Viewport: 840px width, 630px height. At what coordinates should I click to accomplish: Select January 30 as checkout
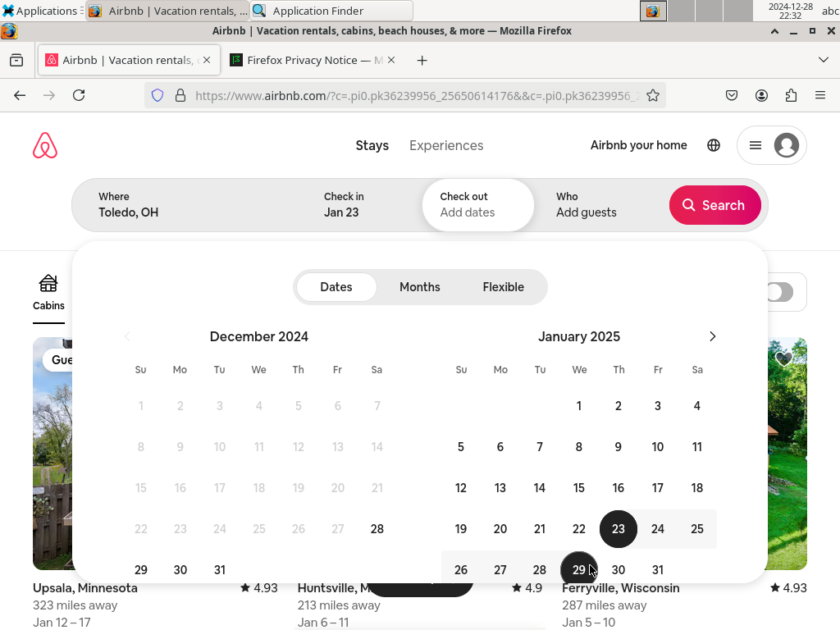tap(619, 569)
